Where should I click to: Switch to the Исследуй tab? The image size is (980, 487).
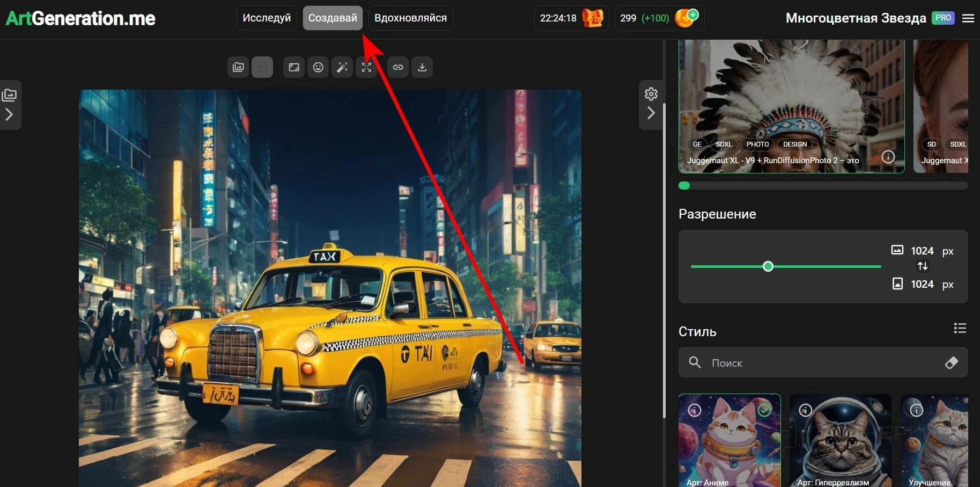coord(267,18)
